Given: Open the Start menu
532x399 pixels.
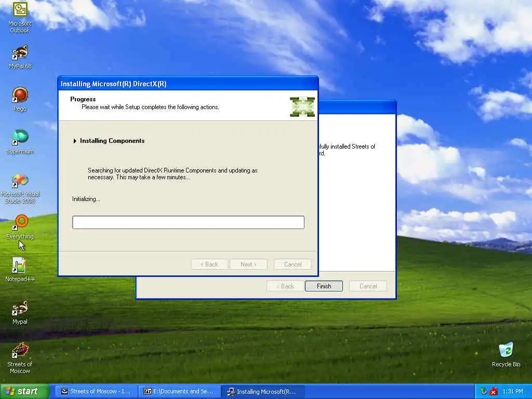Looking at the screenshot, I should [24, 391].
